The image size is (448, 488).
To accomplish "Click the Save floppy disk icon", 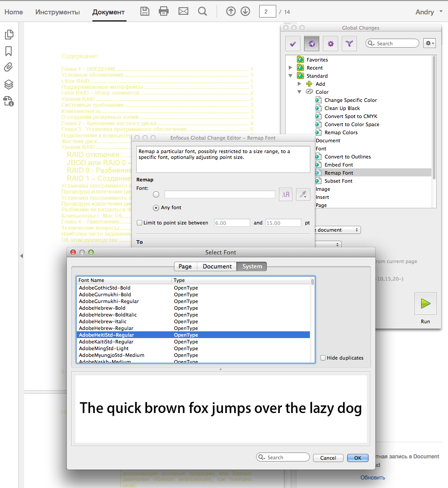I will (145, 11).
